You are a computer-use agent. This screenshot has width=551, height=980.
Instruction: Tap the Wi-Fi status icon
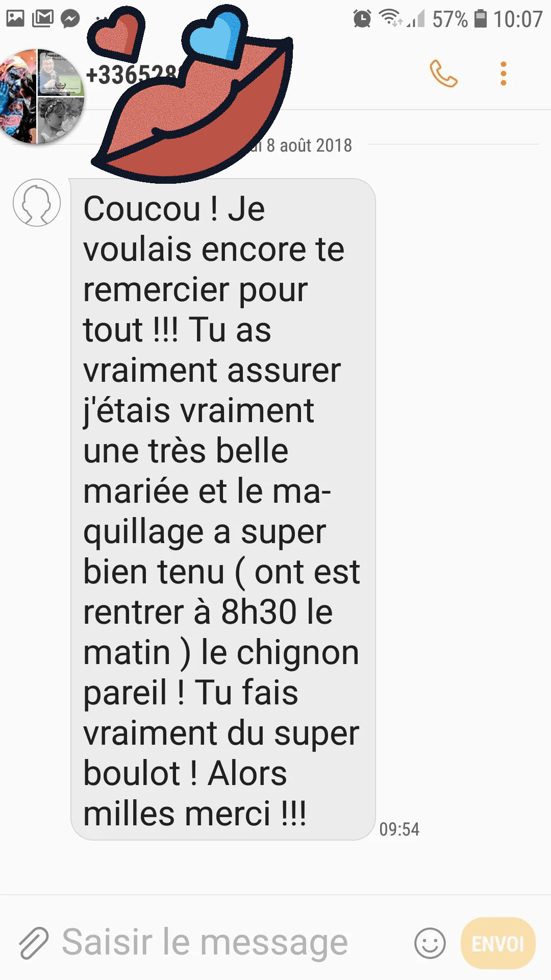click(x=391, y=18)
